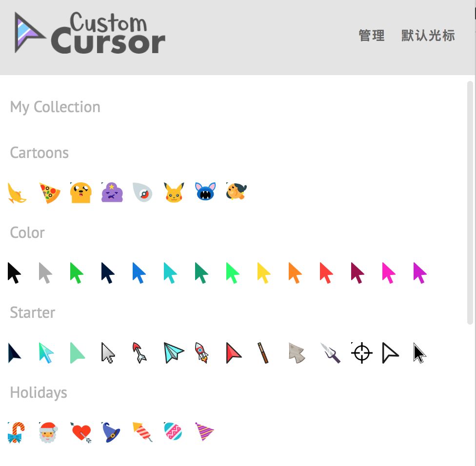
Task: Select the rocket ship cursor
Action: 202,352
